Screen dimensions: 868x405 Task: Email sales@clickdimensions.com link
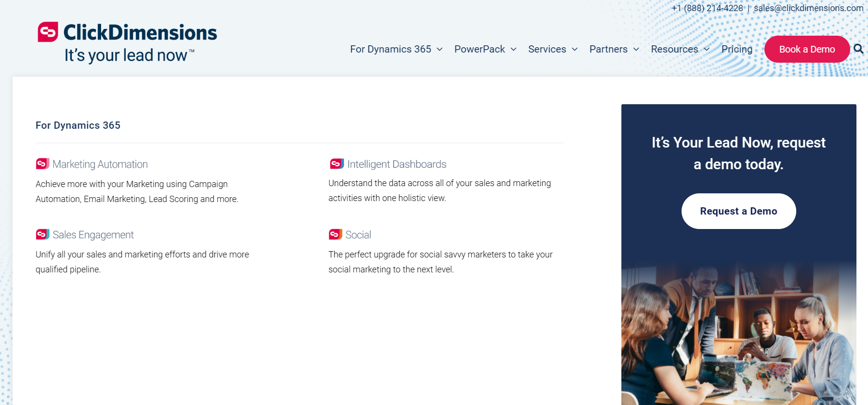(x=808, y=8)
